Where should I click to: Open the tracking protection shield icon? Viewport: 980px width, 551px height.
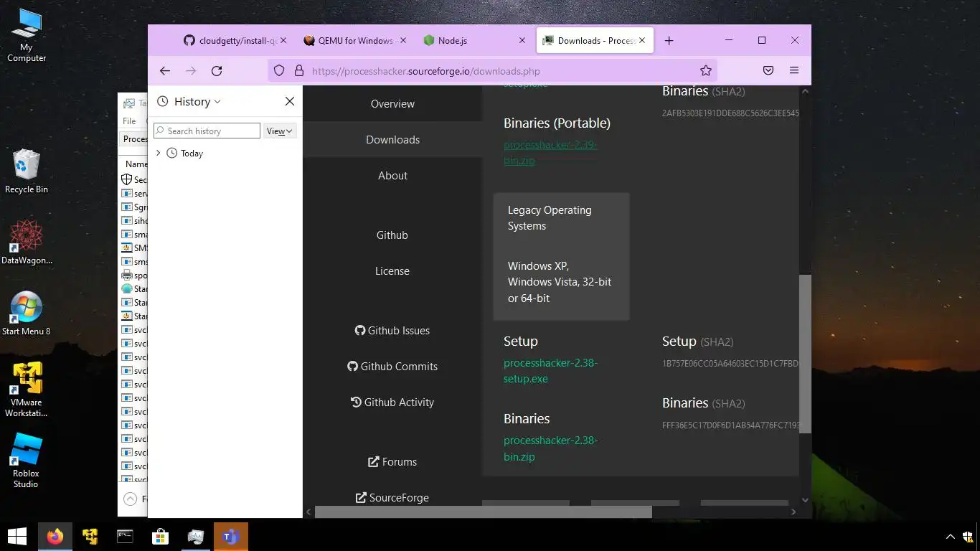(280, 70)
